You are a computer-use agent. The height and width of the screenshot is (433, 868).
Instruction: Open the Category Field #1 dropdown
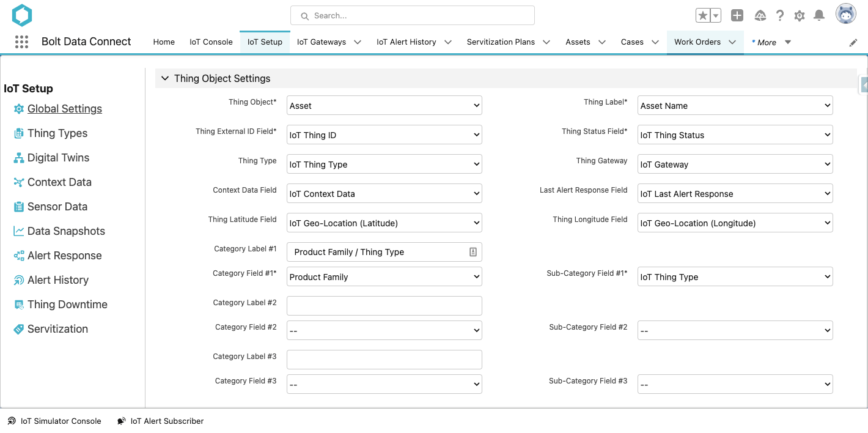pos(384,276)
